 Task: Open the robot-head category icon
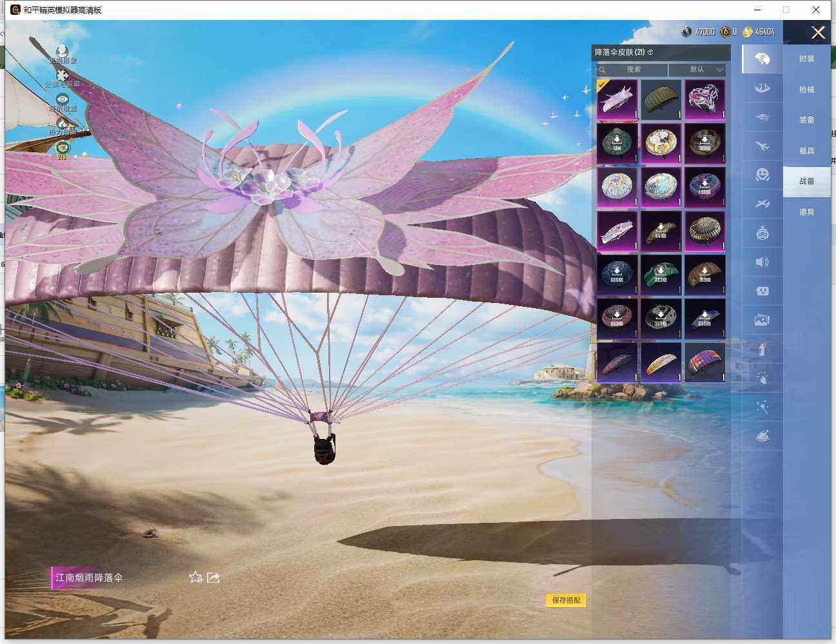(x=762, y=233)
